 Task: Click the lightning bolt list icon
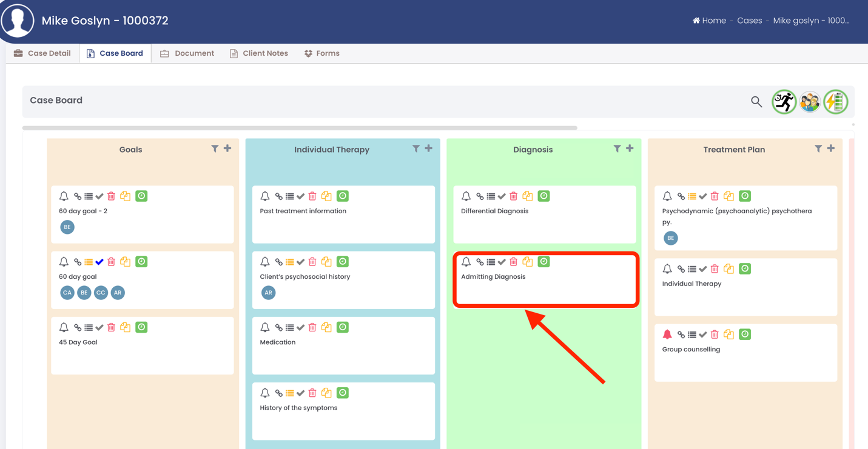click(836, 102)
